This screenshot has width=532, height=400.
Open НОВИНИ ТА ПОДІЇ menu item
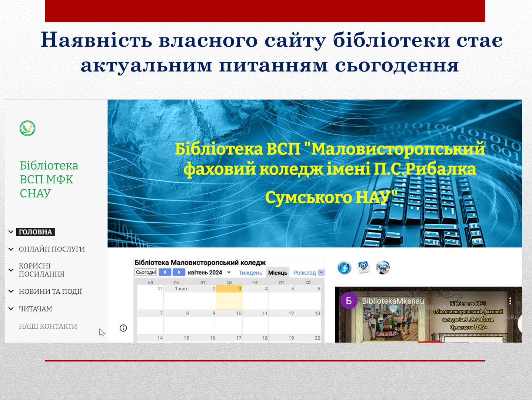[50, 291]
